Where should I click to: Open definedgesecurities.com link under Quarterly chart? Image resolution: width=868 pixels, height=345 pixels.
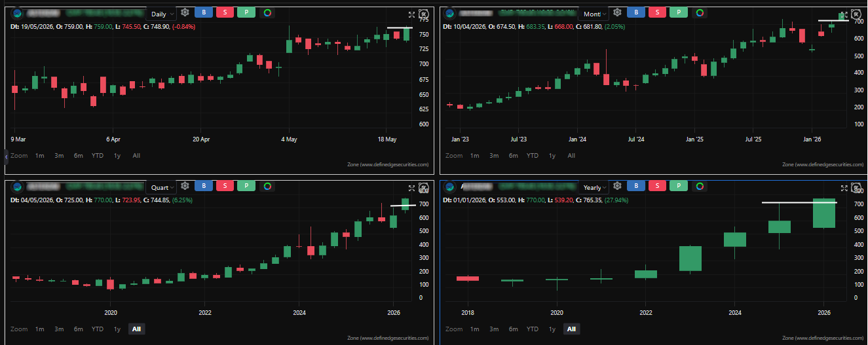tap(388, 338)
